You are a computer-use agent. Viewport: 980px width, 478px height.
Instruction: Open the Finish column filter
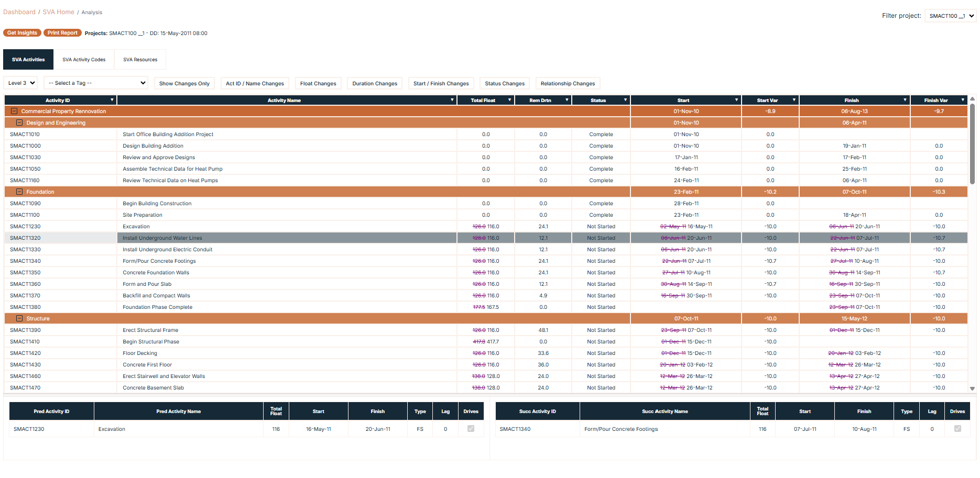(905, 100)
